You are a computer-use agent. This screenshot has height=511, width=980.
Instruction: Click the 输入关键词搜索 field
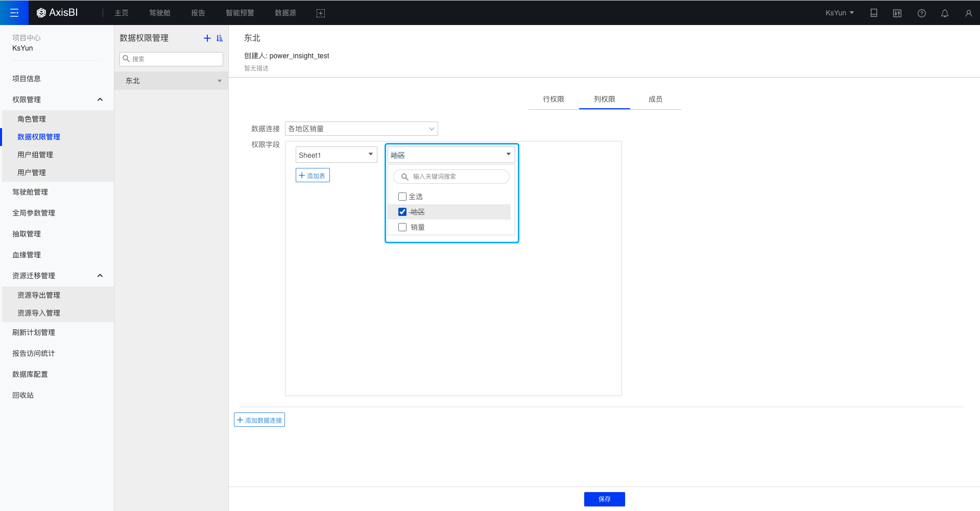tap(457, 177)
